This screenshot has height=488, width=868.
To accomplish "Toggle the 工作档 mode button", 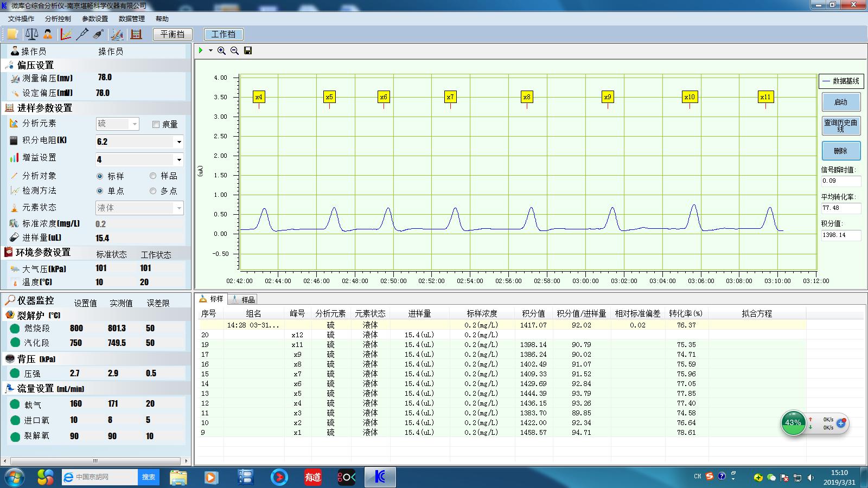I will [224, 34].
